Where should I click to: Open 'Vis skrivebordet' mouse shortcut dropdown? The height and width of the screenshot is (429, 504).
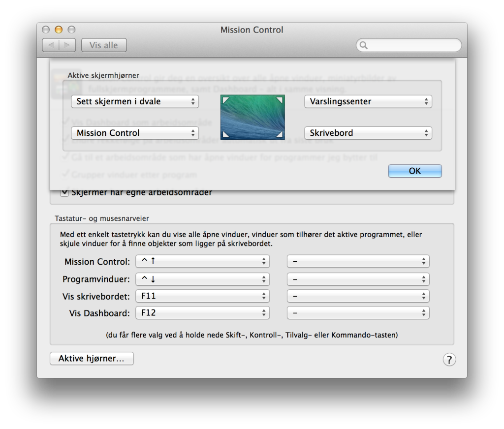tap(358, 296)
